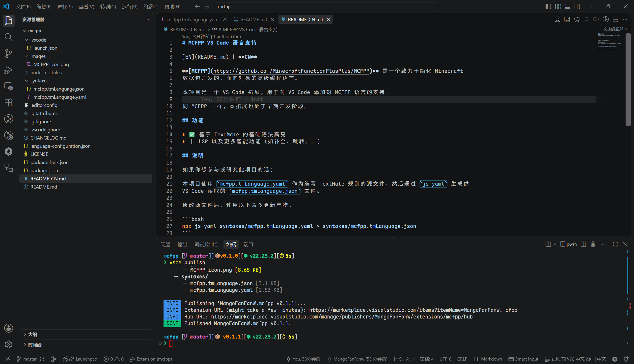Toggle bottom panel layout icon

tap(567, 6)
